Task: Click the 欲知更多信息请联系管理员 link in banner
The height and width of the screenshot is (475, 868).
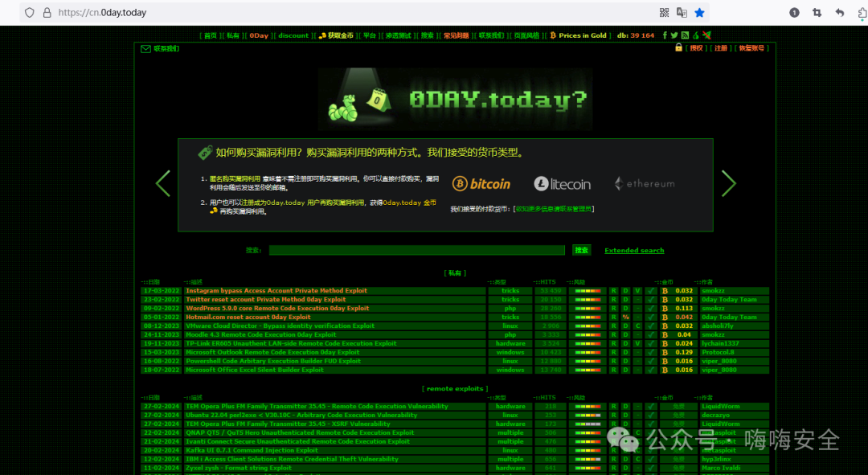Action: click(554, 209)
